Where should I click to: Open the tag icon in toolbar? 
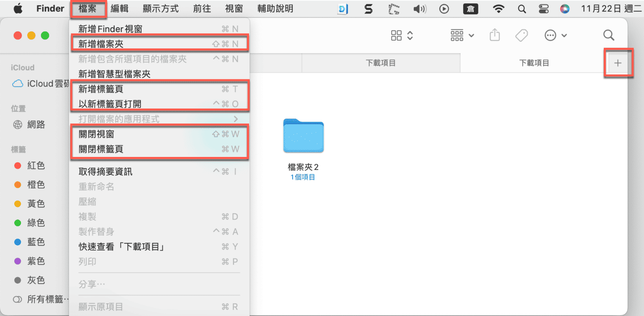click(521, 35)
